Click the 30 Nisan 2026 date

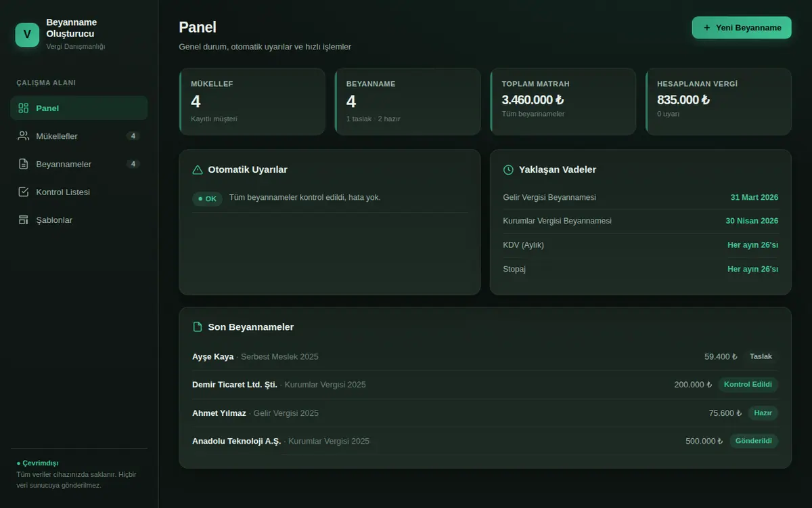[752, 221]
